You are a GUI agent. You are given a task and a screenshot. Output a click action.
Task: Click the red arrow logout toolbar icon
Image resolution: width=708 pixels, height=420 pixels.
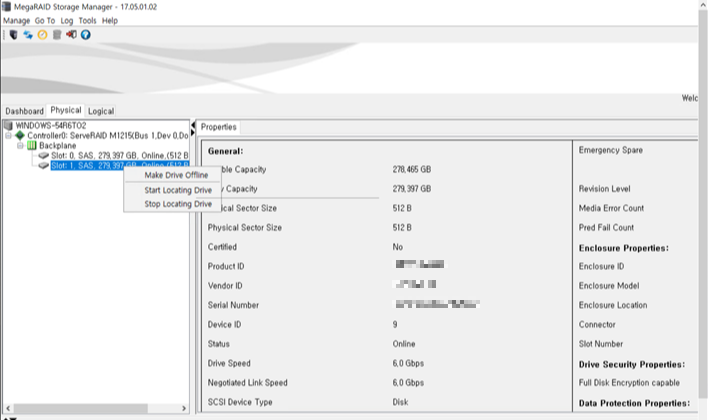71,35
